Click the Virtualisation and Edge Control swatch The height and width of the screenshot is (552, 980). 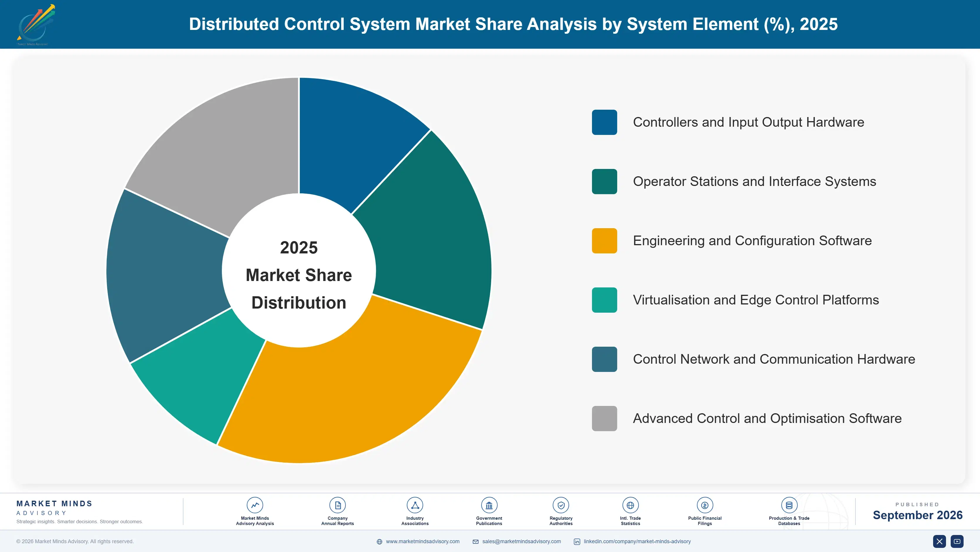point(604,300)
